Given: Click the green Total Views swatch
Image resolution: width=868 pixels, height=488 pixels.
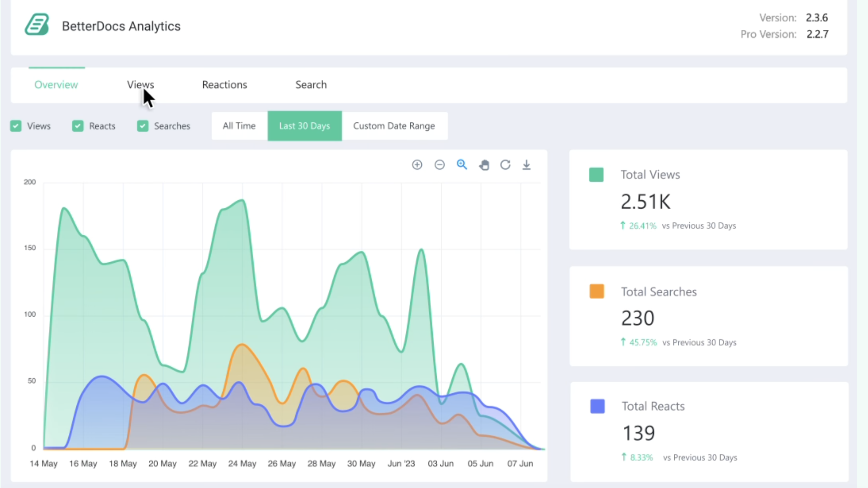Looking at the screenshot, I should pyautogui.click(x=596, y=175).
